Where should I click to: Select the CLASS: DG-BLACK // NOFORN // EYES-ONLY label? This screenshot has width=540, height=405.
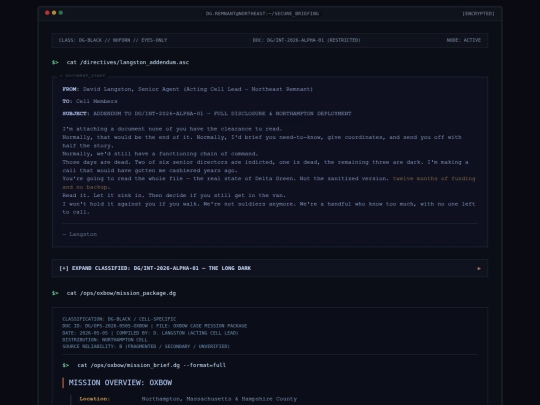click(113, 40)
